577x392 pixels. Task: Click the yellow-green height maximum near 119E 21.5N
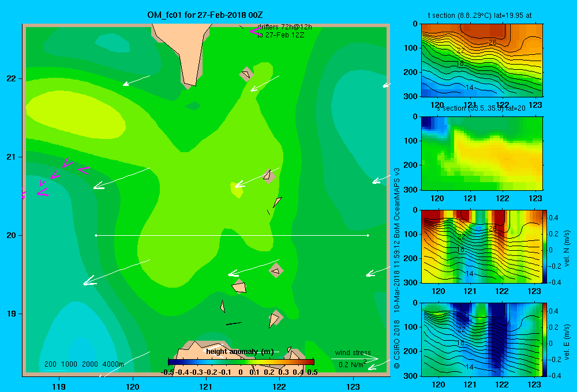click(x=76, y=114)
